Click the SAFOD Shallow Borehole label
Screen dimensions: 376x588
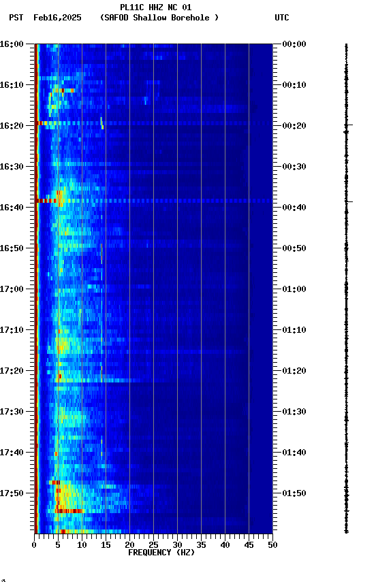pyautogui.click(x=159, y=18)
